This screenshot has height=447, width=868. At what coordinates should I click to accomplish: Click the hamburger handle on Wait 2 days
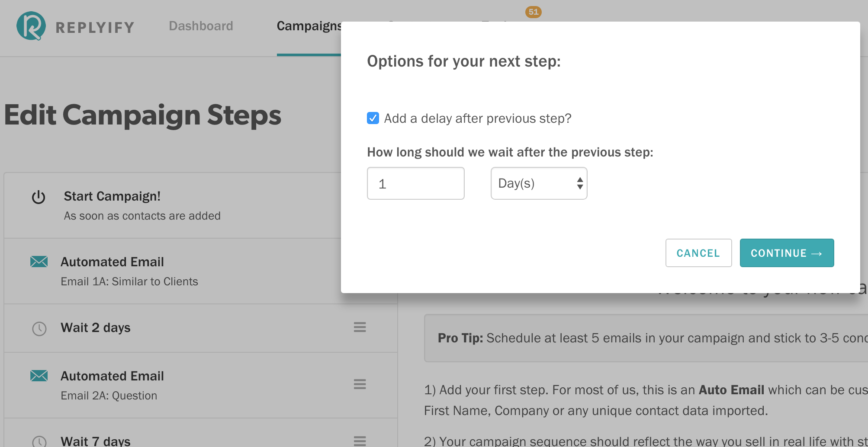[x=360, y=327]
